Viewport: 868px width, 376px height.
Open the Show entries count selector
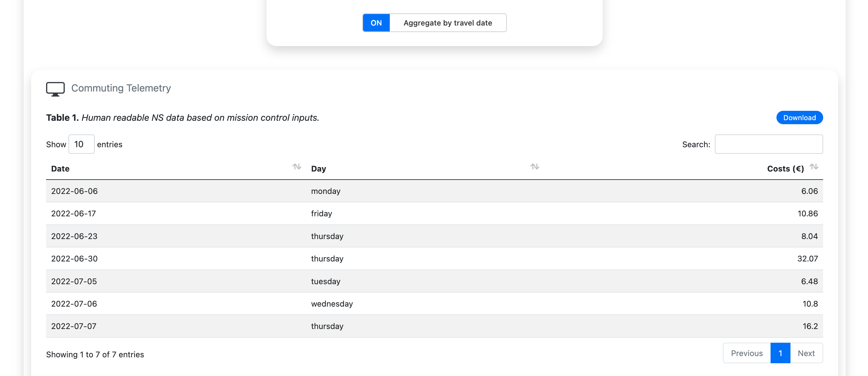pos(81,144)
